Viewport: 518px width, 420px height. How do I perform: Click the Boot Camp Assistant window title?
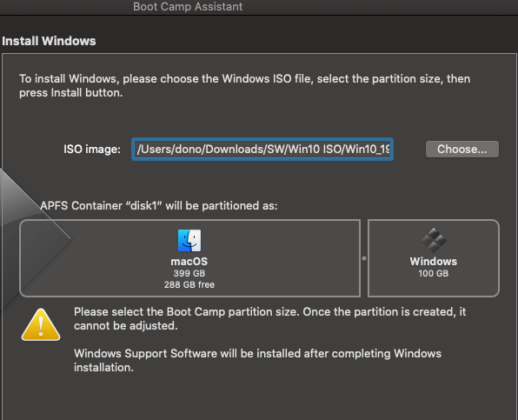[188, 7]
